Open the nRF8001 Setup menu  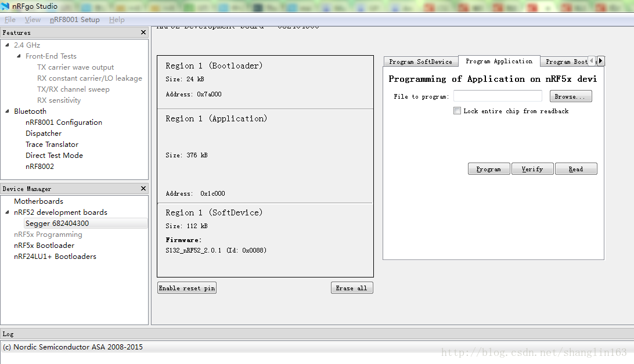[75, 19]
